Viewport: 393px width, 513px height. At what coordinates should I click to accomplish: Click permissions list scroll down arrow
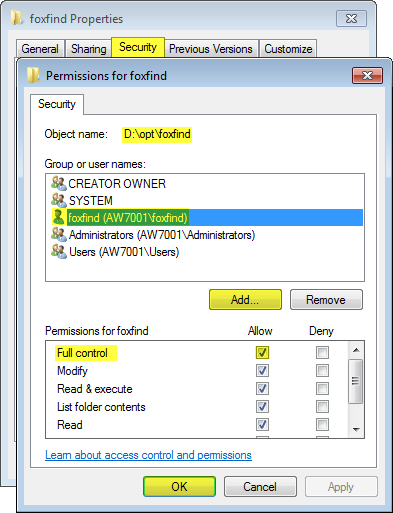356,429
